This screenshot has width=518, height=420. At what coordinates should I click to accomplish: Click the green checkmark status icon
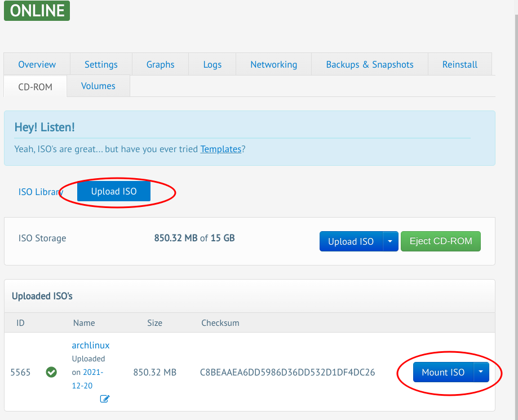tap(51, 372)
